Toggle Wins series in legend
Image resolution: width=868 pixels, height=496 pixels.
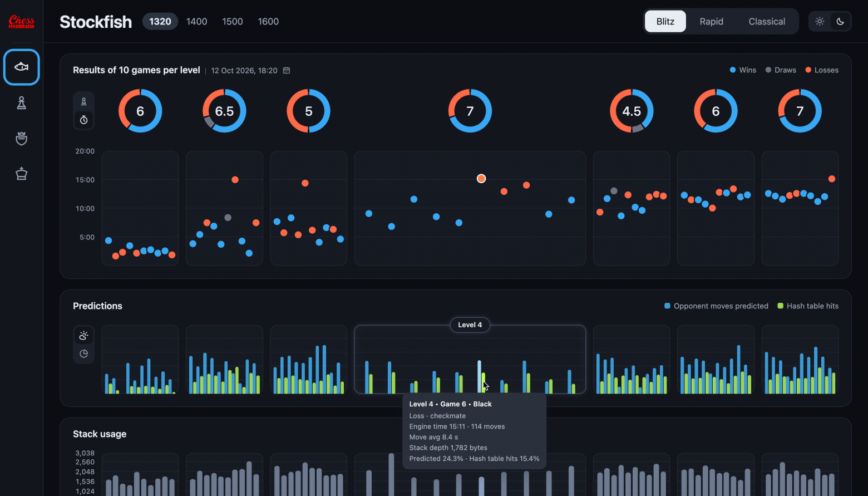click(743, 70)
